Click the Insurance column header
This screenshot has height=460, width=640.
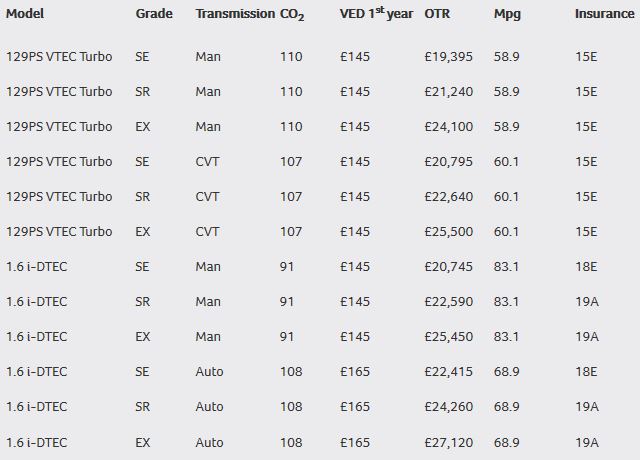604,15
